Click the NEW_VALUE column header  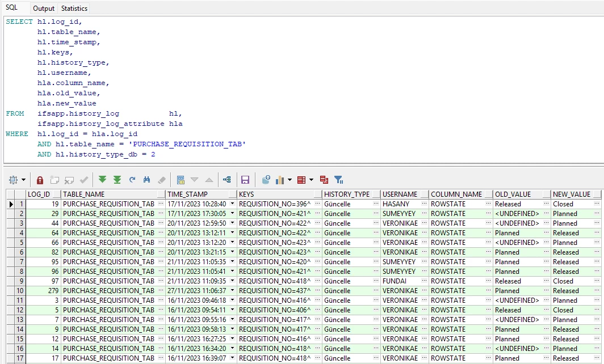pos(576,194)
